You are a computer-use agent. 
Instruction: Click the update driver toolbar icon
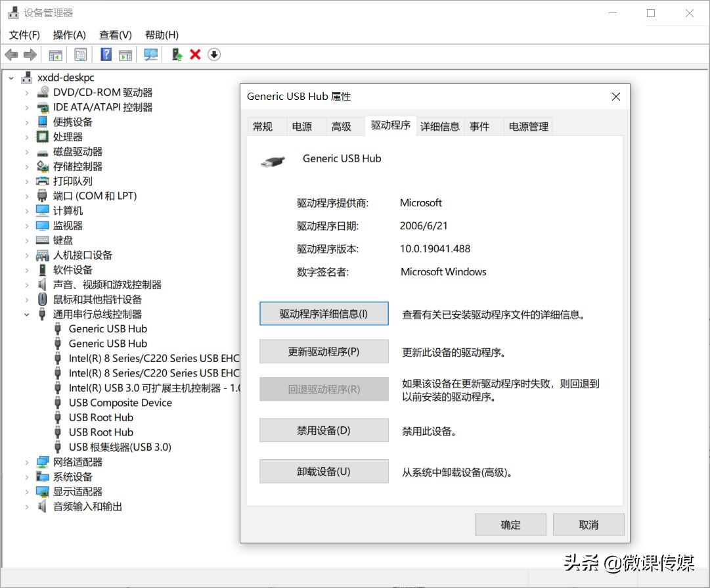point(177,55)
